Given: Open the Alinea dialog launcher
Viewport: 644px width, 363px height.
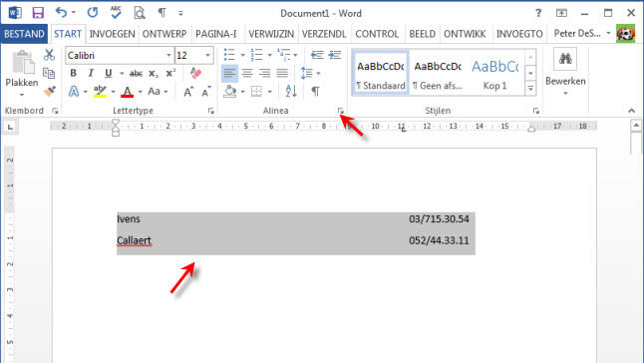Looking at the screenshot, I should click(x=341, y=111).
